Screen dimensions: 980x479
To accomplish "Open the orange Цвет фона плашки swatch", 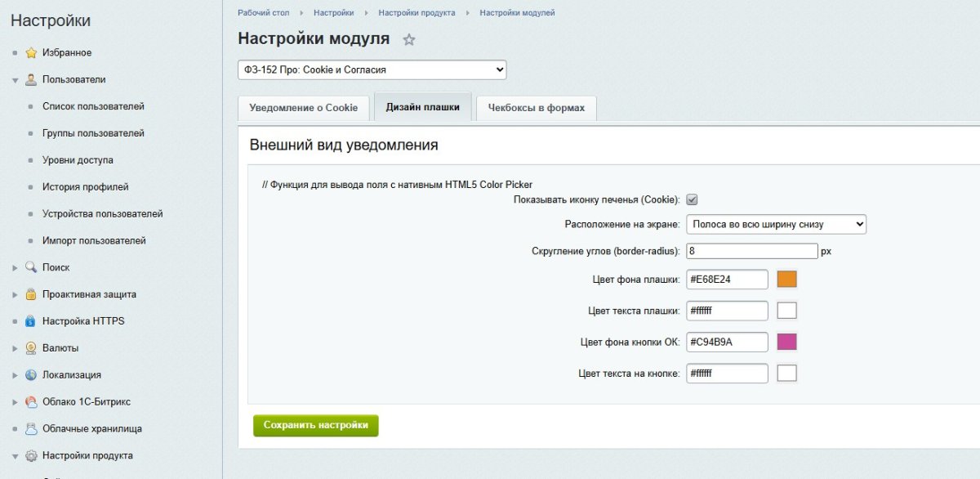I will (x=786, y=280).
